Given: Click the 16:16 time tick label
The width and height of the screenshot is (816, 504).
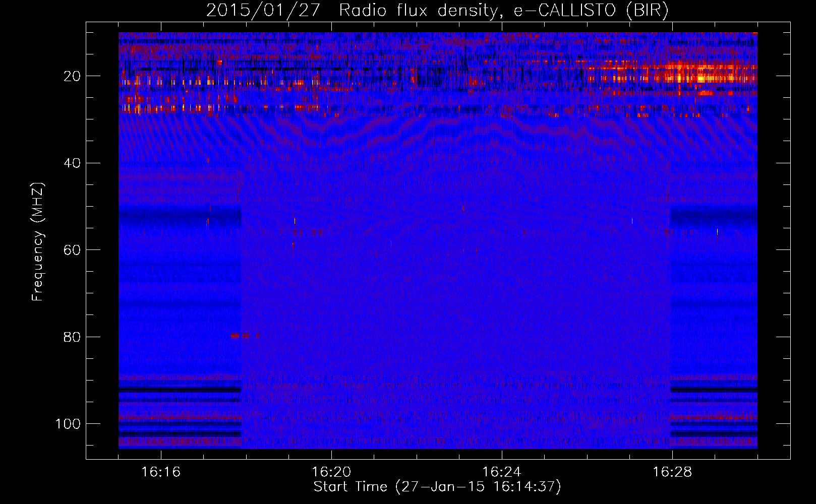Looking at the screenshot, I should point(161,472).
